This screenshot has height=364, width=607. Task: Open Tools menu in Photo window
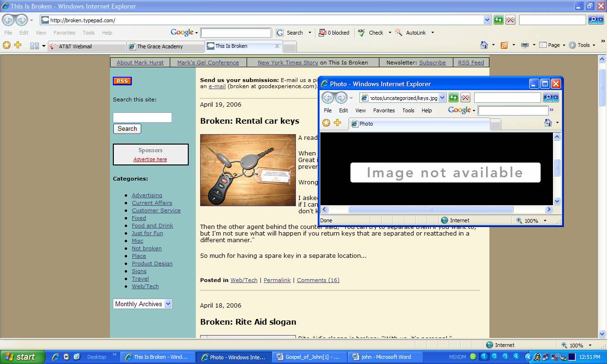[408, 110]
